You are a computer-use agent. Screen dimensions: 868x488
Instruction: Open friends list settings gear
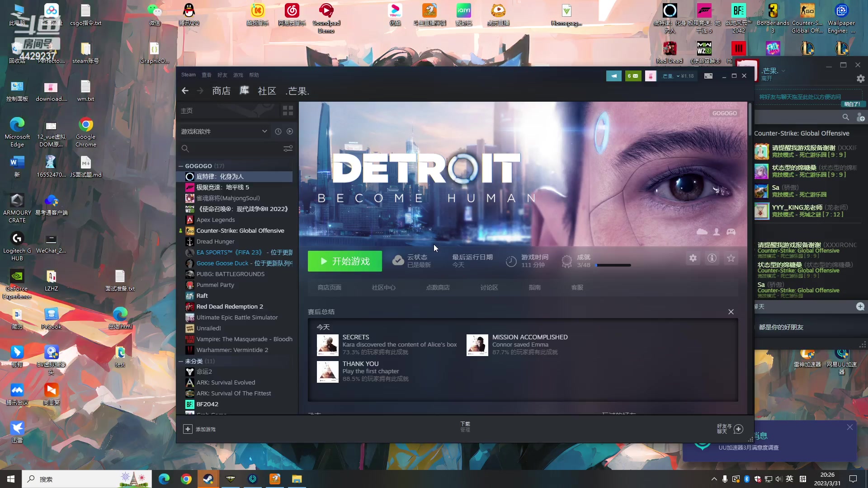(x=861, y=79)
